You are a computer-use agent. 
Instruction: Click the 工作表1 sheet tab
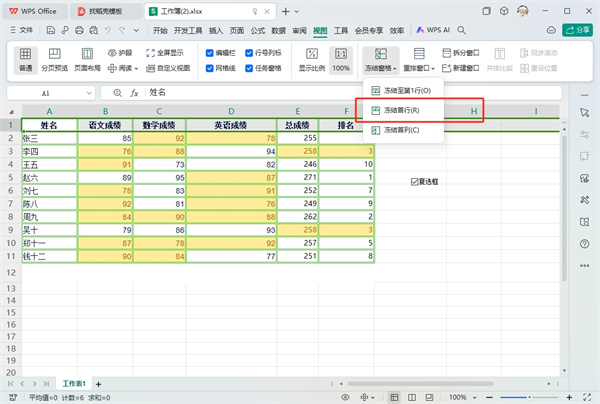pos(75,383)
